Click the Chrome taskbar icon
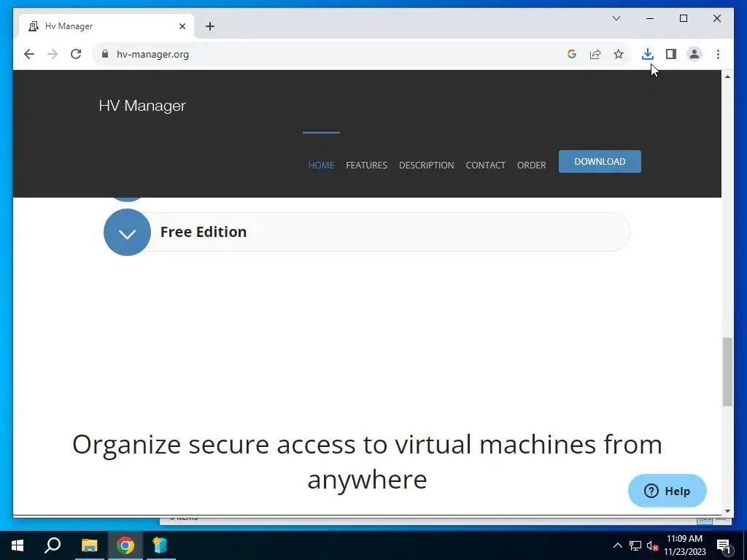Image resolution: width=747 pixels, height=560 pixels. coord(125,545)
